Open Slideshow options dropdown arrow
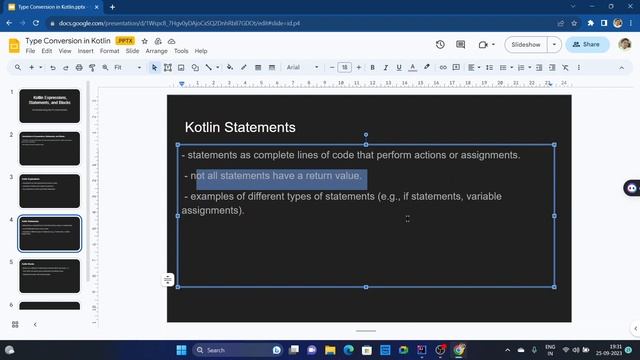 click(x=554, y=44)
